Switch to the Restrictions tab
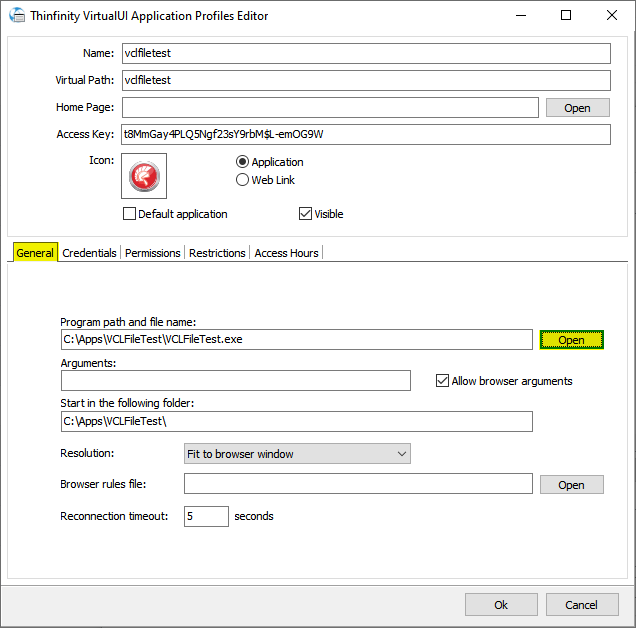Image resolution: width=636 pixels, height=628 pixels. 217,253
